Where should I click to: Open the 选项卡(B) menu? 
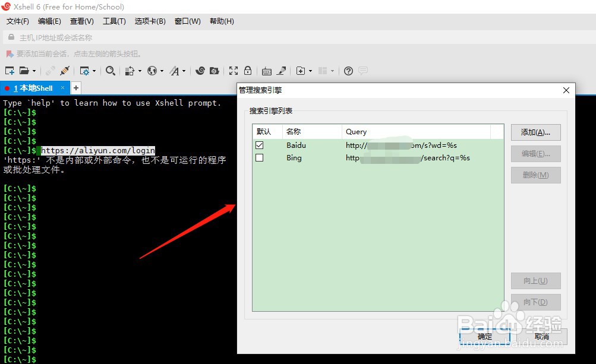tap(150, 21)
